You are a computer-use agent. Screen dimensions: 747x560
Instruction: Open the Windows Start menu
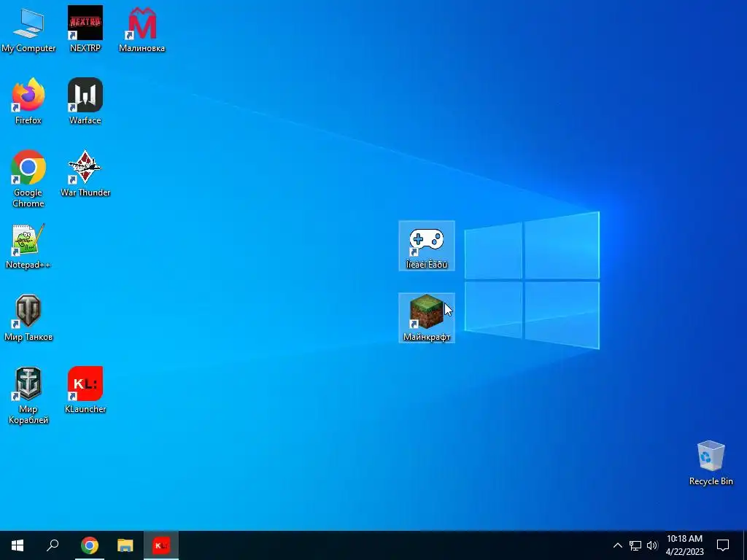(18, 545)
